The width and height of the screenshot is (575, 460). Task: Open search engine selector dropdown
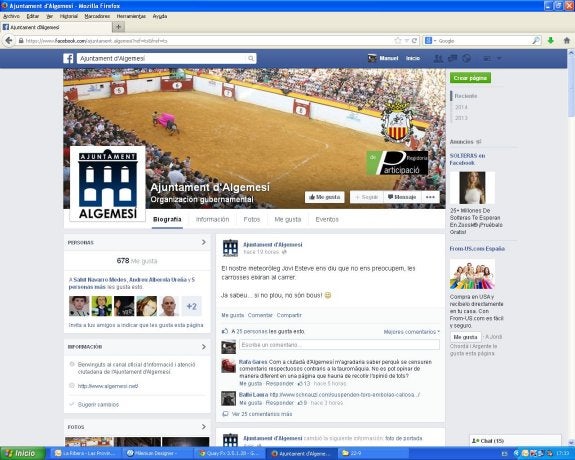431,41
